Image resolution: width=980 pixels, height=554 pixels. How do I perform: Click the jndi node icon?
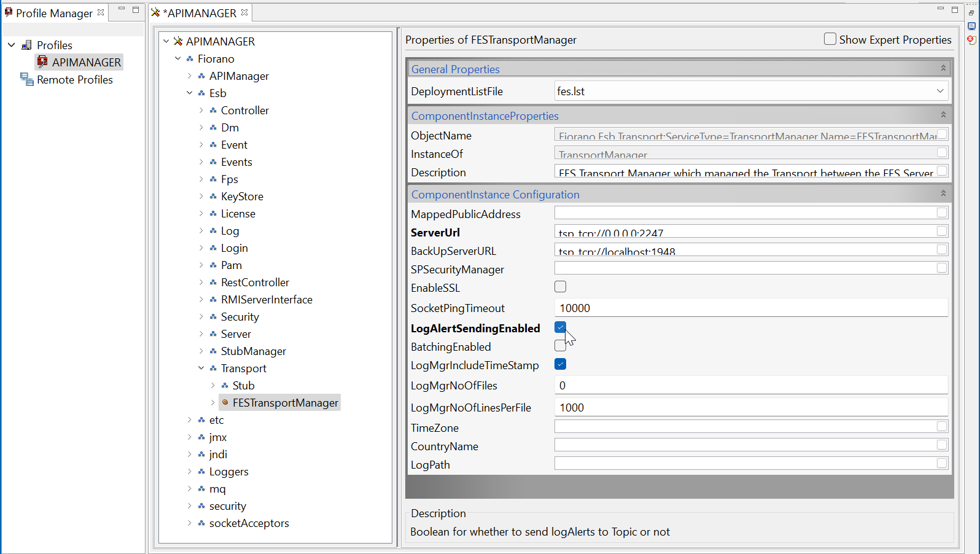tap(201, 455)
